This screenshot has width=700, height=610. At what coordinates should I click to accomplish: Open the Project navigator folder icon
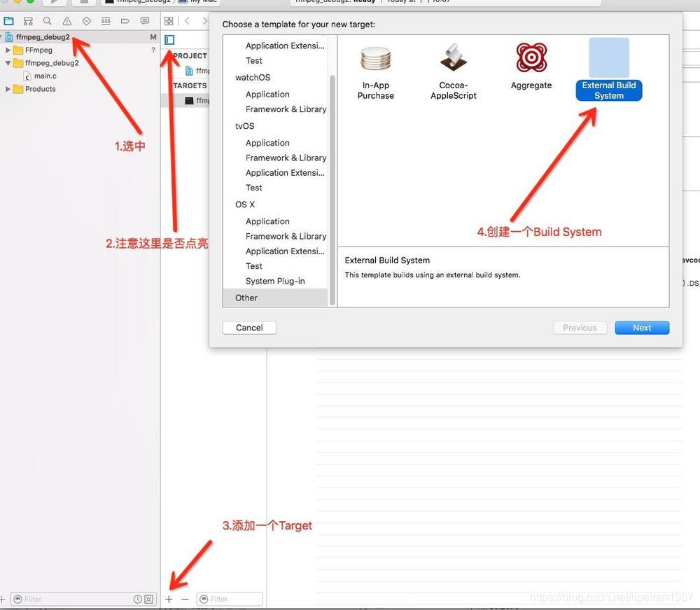pos(8,21)
